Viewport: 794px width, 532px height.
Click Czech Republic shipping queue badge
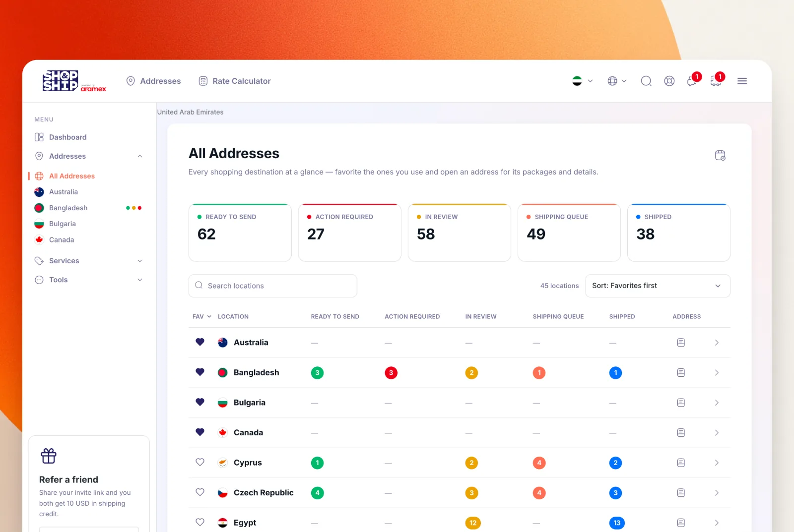point(539,493)
